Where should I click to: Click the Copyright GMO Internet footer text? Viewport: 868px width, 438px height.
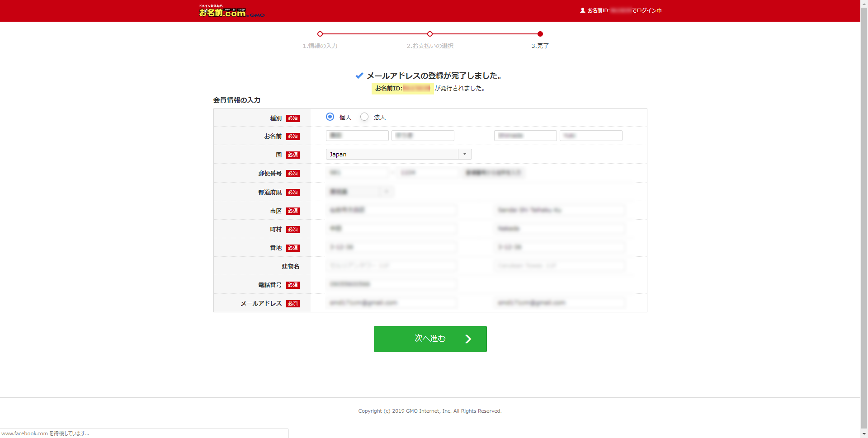coord(430,411)
